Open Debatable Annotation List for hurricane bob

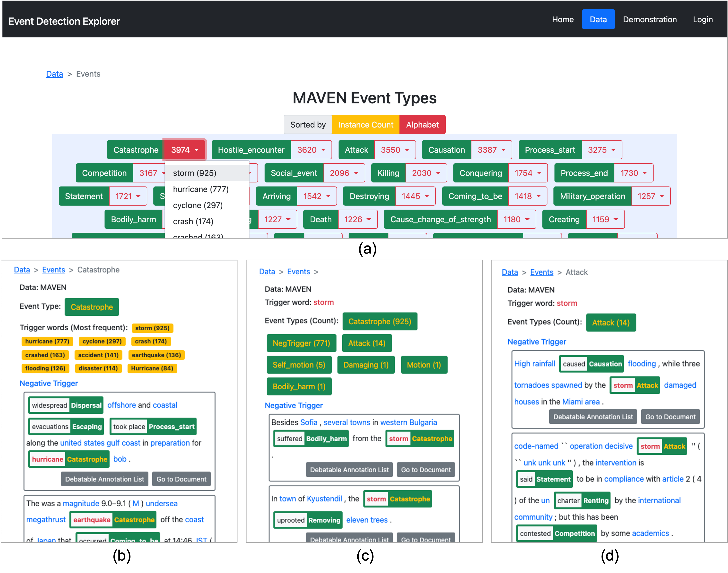point(104,479)
